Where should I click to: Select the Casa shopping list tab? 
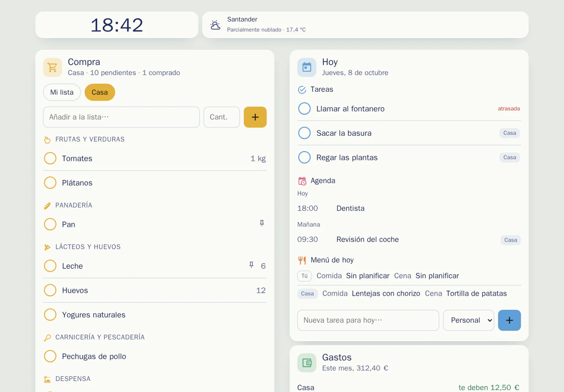pos(100,92)
